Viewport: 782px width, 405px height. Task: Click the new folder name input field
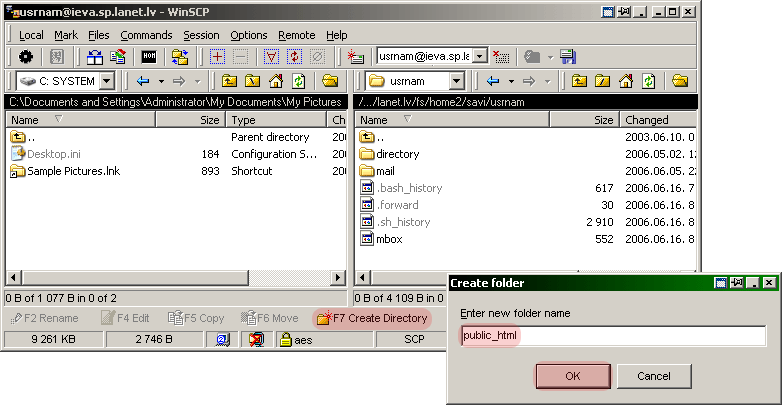(612, 336)
